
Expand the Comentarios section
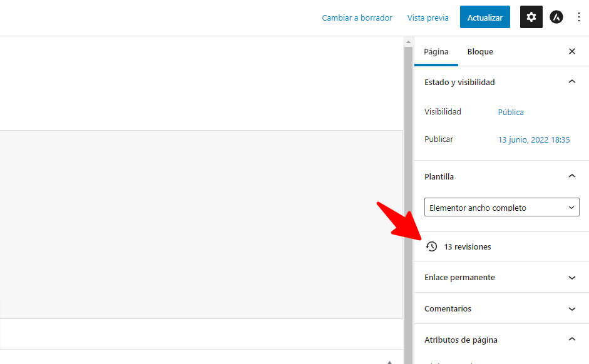click(x=501, y=308)
